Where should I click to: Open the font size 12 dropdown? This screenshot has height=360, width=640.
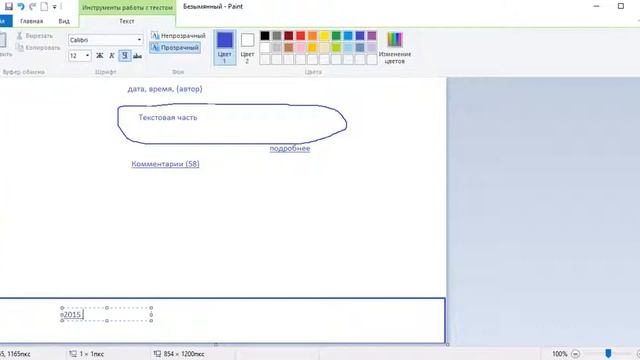tap(87, 56)
